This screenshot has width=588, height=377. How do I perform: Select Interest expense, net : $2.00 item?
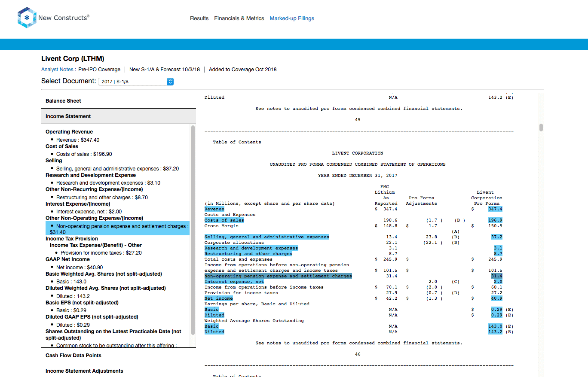(89, 212)
